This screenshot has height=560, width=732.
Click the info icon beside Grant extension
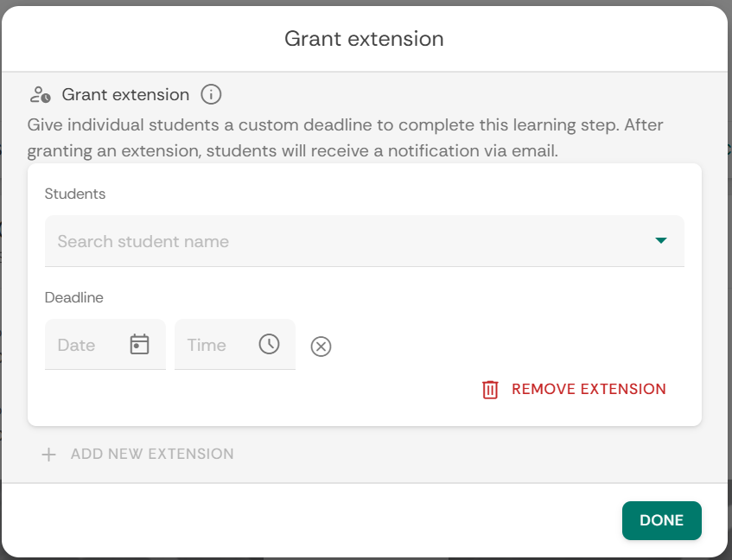(x=212, y=94)
